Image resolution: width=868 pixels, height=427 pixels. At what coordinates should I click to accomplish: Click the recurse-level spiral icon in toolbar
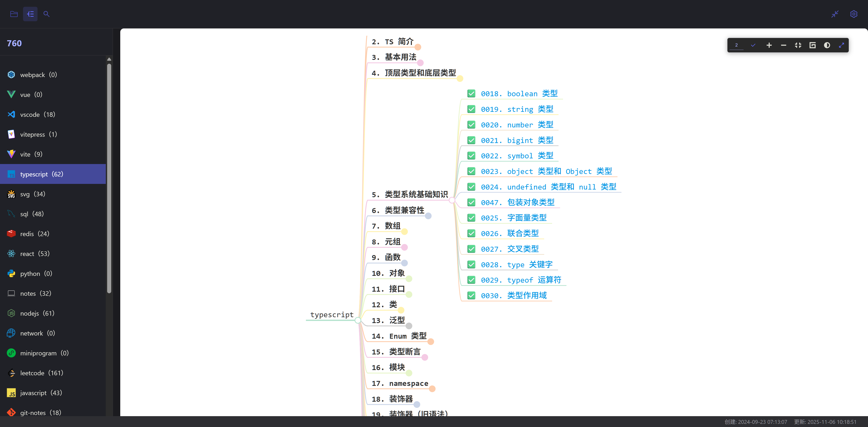pos(812,45)
